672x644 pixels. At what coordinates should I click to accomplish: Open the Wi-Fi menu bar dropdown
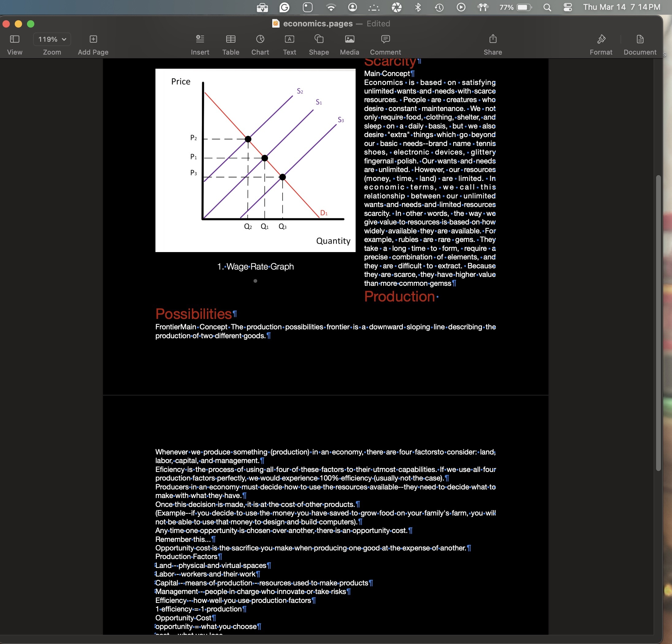331,7
